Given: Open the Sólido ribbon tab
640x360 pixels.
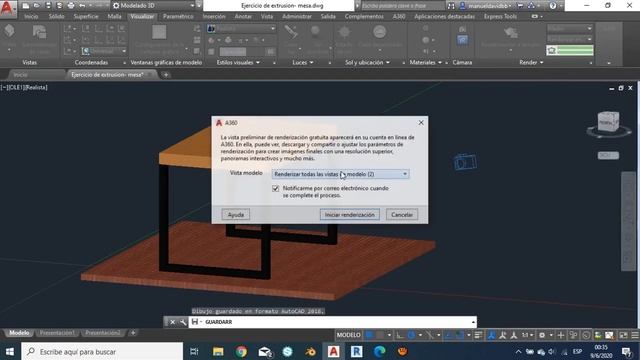Looking at the screenshot, I should pos(56,16).
